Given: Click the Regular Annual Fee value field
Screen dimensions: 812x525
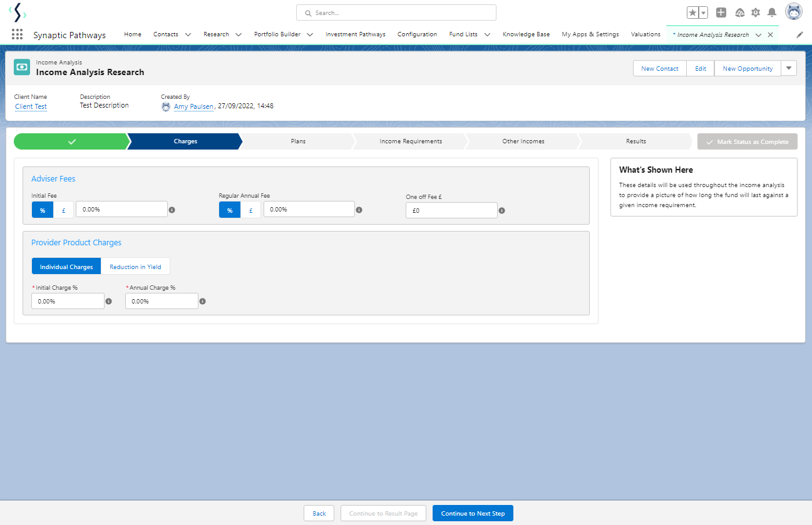Looking at the screenshot, I should pos(309,209).
